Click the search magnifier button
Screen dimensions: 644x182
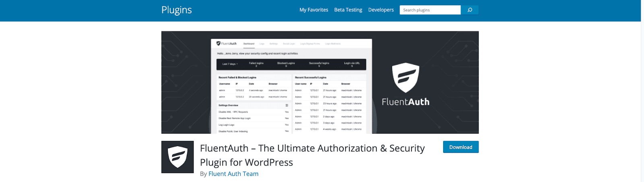coord(470,10)
